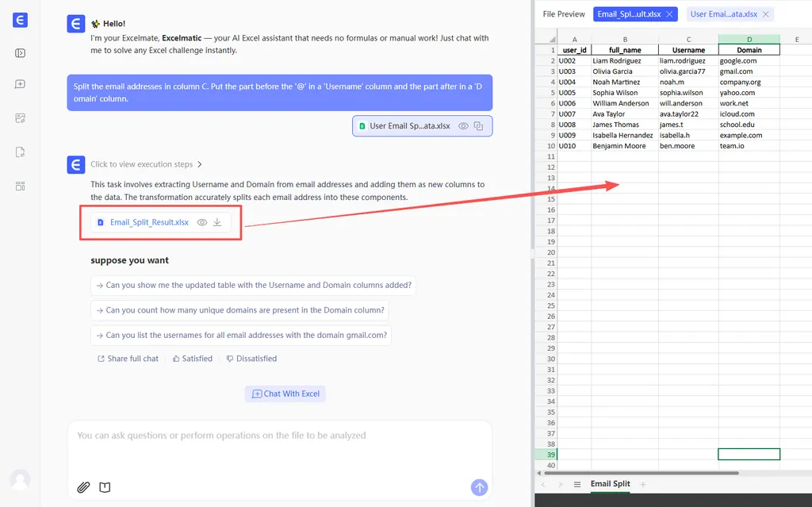
Task: Add a new sheet with the plus button
Action: (x=642, y=484)
